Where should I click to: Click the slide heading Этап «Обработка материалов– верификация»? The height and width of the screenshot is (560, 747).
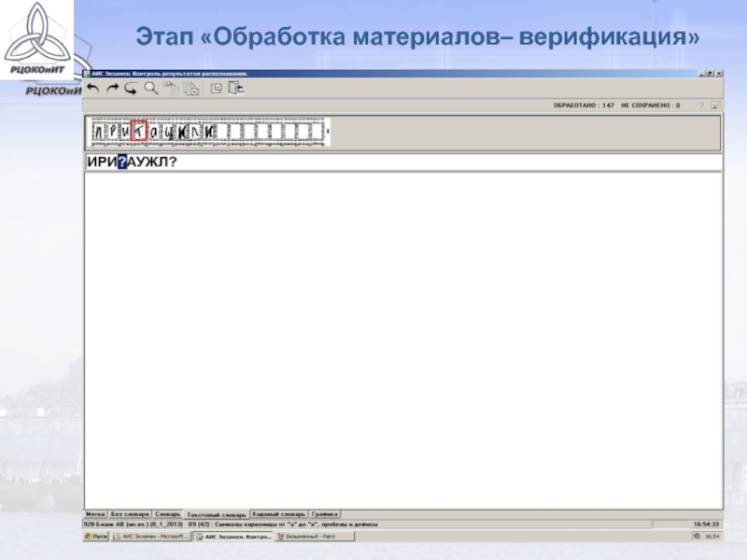pyautogui.click(x=417, y=36)
